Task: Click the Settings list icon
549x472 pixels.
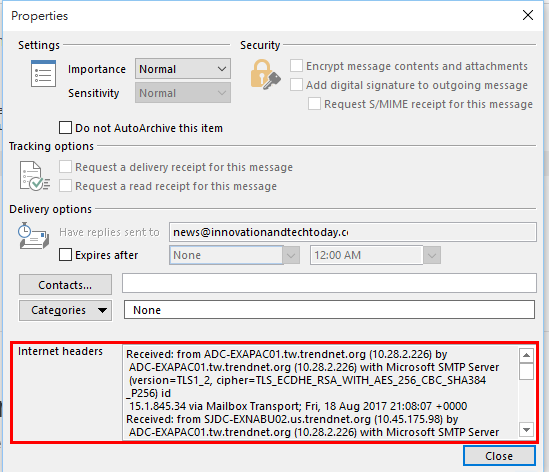Action: pos(43,73)
